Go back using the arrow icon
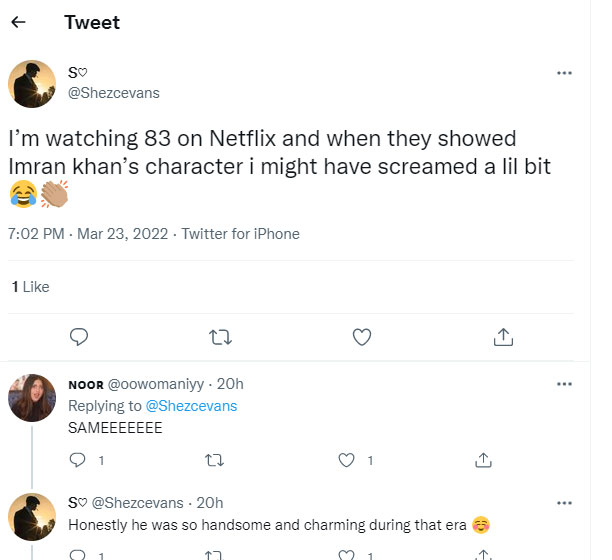 [18, 22]
